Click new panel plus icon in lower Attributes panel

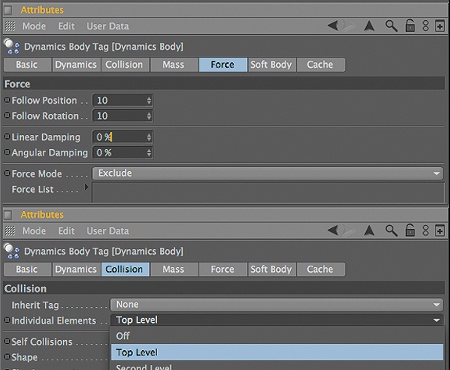[x=440, y=231]
